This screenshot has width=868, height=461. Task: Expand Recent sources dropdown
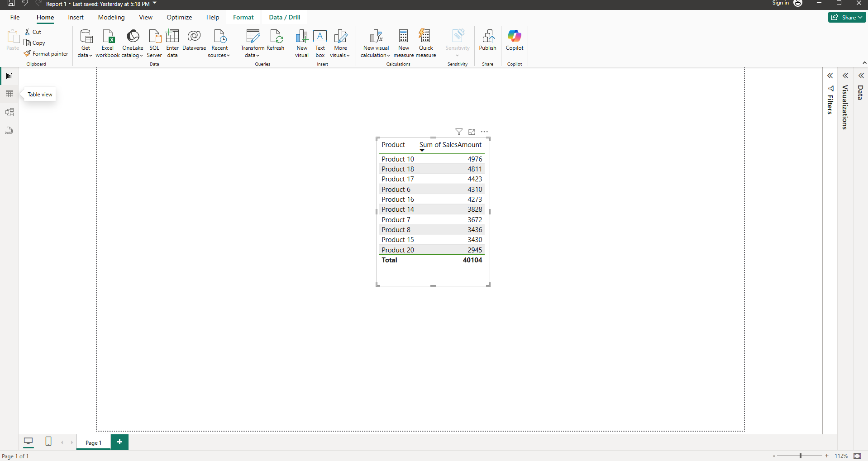coord(219,43)
